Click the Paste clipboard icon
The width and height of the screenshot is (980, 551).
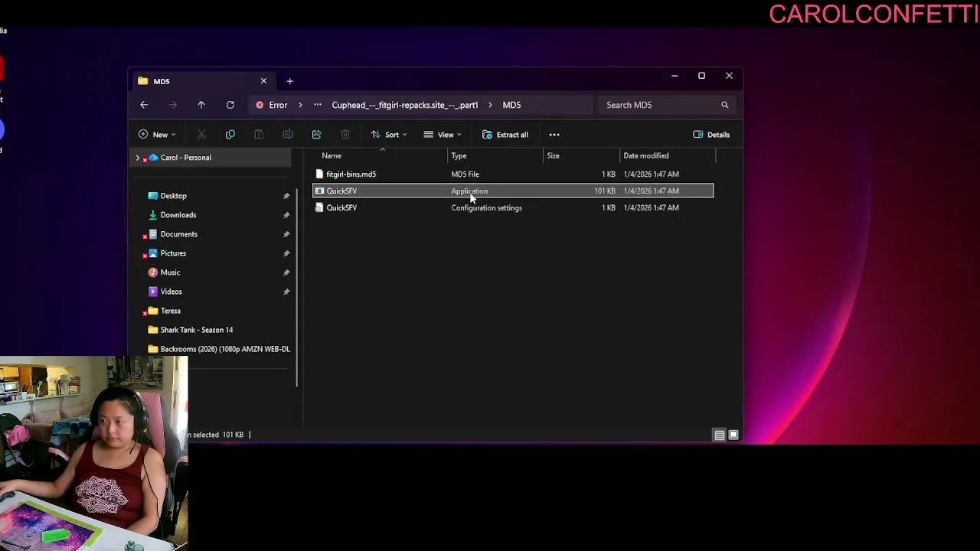coord(259,135)
